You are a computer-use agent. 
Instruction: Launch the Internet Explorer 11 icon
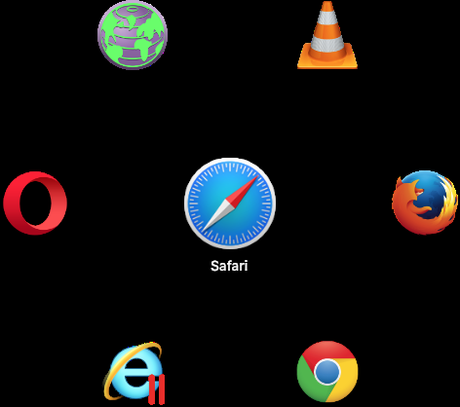pyautogui.click(x=134, y=373)
